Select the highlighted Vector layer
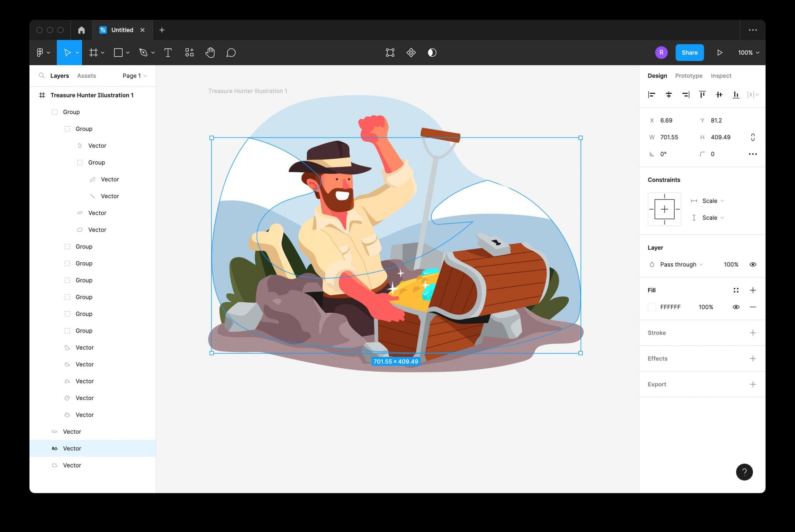Screen dimensions: 795x532 [x=71, y=448]
